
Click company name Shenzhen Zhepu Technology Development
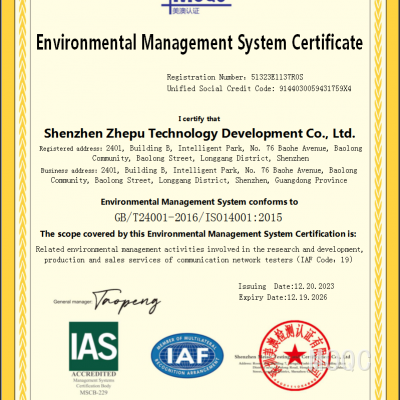(199, 133)
